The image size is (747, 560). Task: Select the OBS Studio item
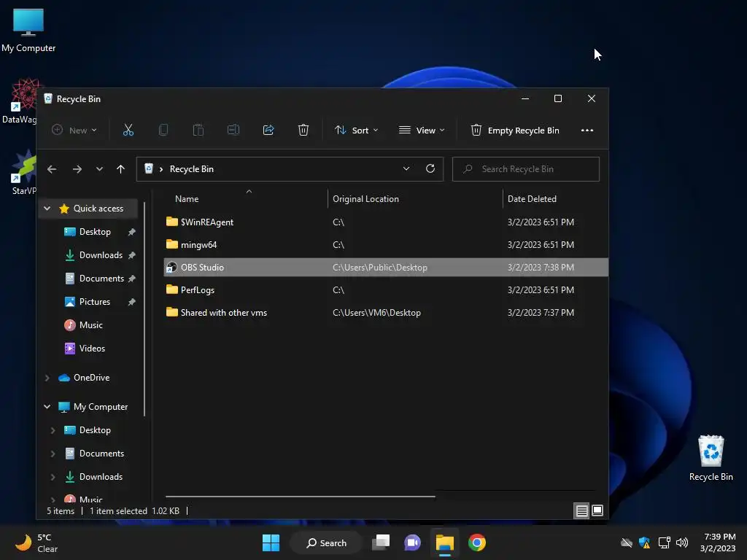pos(386,267)
